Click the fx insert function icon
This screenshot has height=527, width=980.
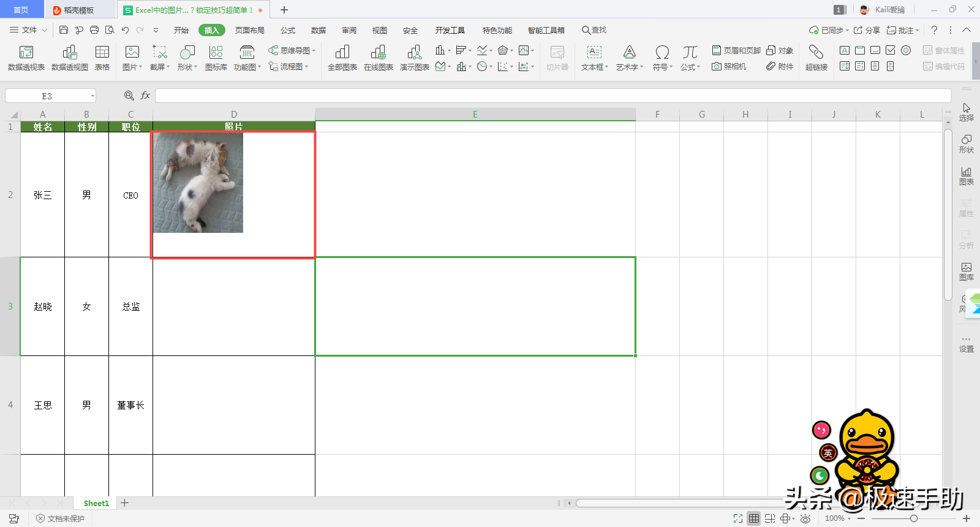click(x=145, y=96)
